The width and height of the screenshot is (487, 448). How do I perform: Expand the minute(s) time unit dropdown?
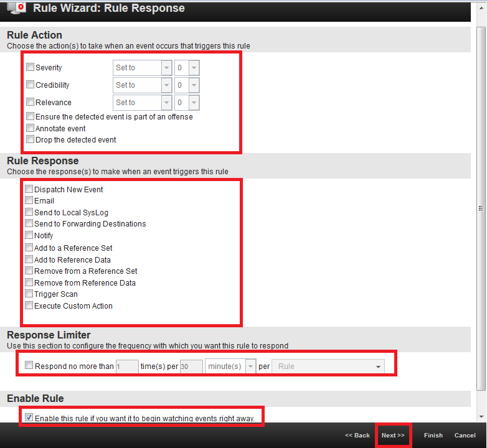click(230, 366)
